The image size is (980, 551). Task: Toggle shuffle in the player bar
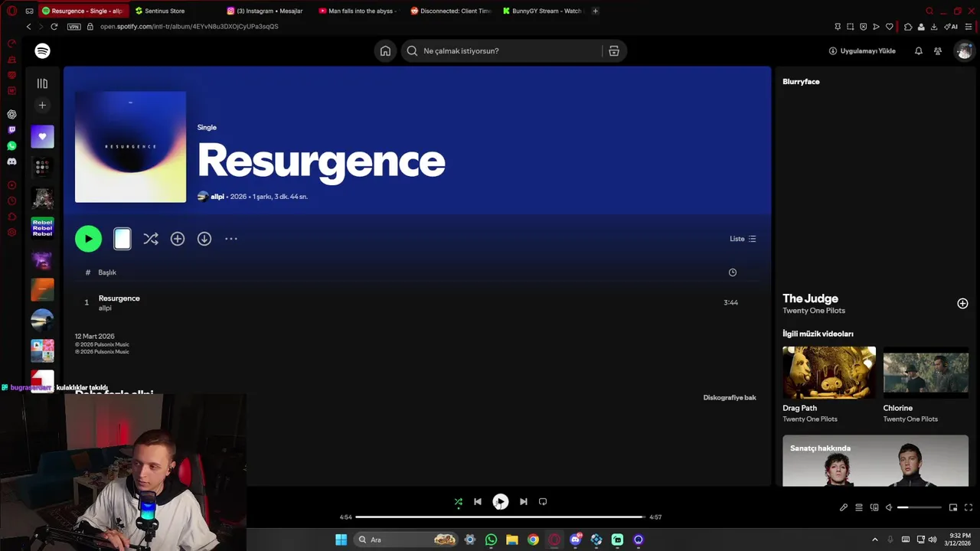click(x=458, y=502)
